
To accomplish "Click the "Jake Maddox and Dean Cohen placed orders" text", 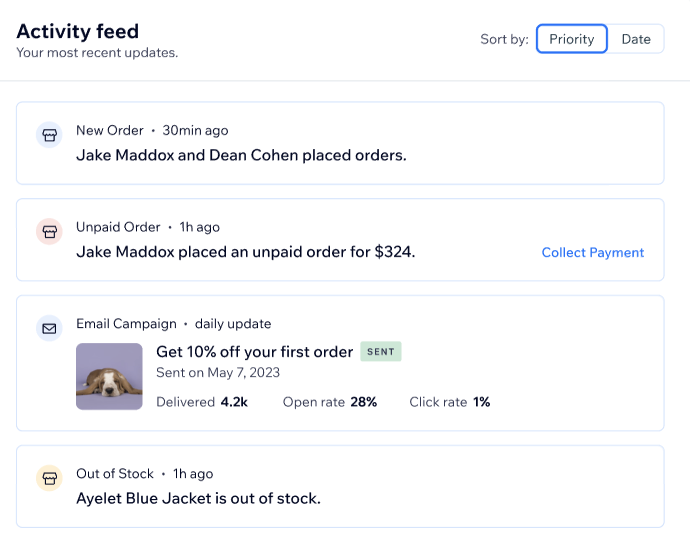I will (x=241, y=155).
